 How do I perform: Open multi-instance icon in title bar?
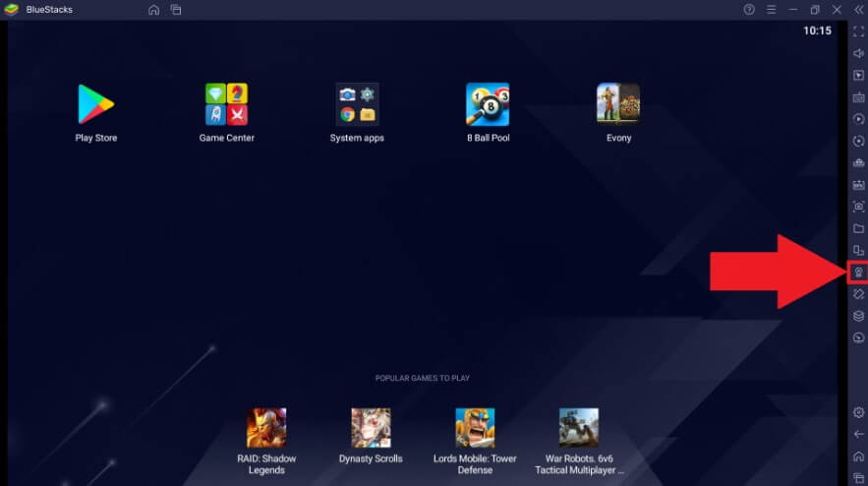pos(176,10)
